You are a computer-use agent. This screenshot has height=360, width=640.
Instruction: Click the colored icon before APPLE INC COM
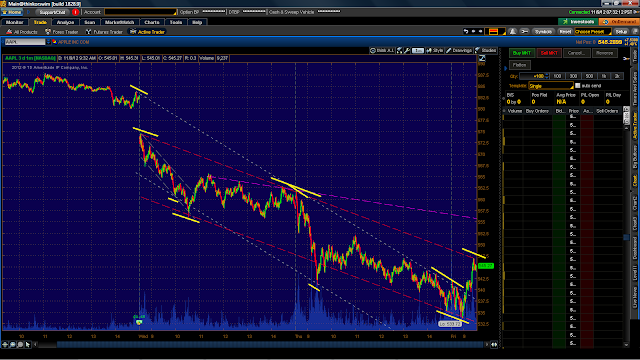coord(54,42)
